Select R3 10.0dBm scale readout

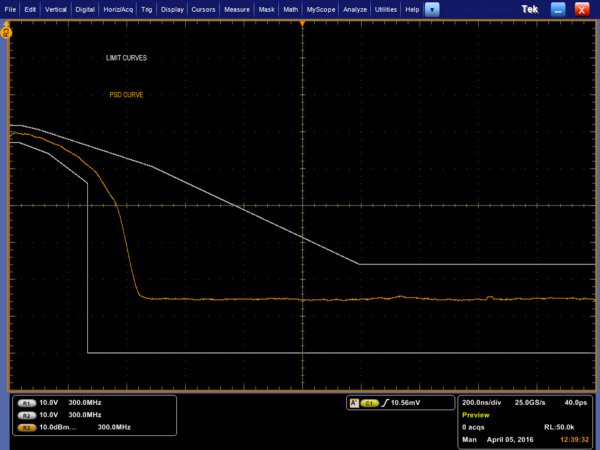pyautogui.click(x=58, y=427)
